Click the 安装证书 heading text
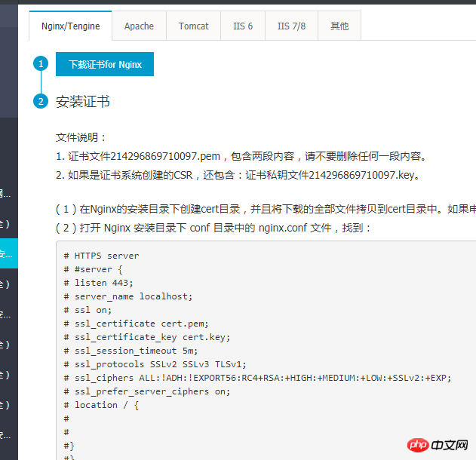Image resolution: width=476 pixels, height=460 pixels. [x=82, y=101]
